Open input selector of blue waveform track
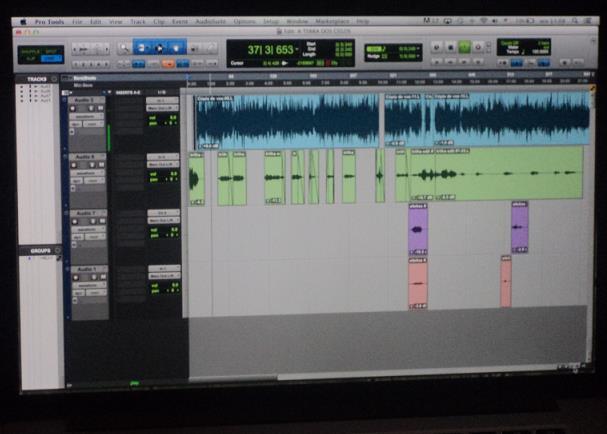The width and height of the screenshot is (607, 434). [162, 100]
